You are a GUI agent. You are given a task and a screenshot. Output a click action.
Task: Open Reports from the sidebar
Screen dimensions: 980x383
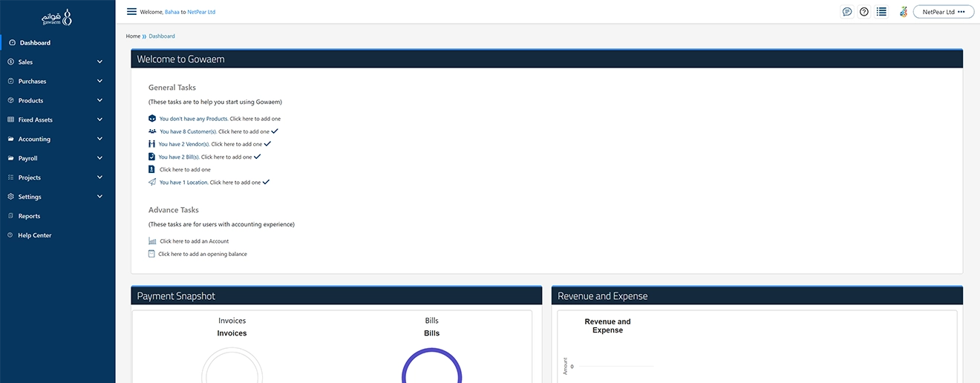(x=29, y=216)
